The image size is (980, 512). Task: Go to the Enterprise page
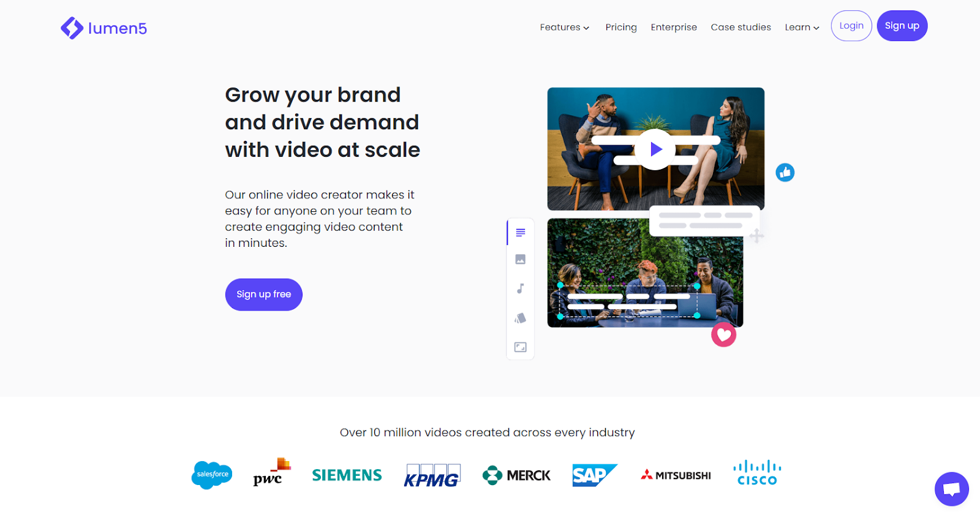(x=674, y=28)
